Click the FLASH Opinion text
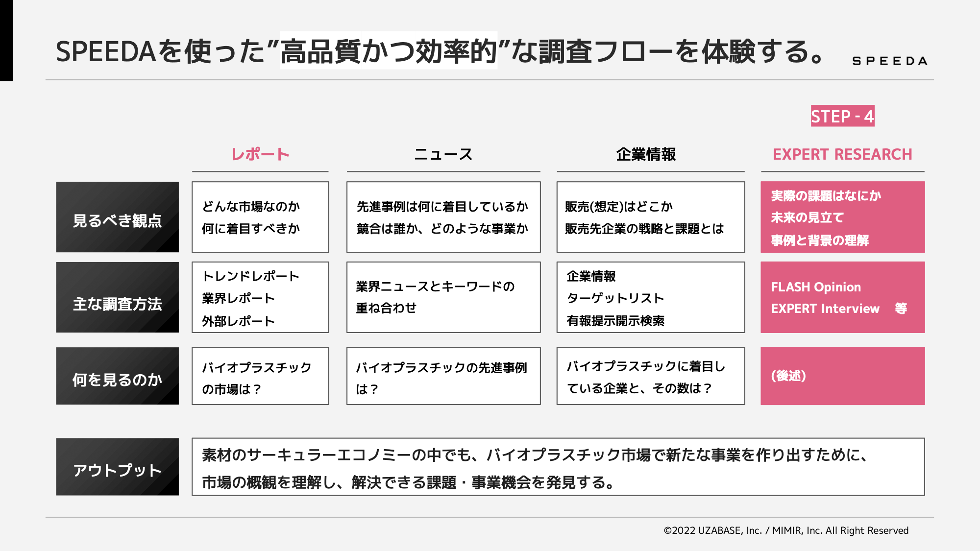Screen dimensions: 980x551 816,287
